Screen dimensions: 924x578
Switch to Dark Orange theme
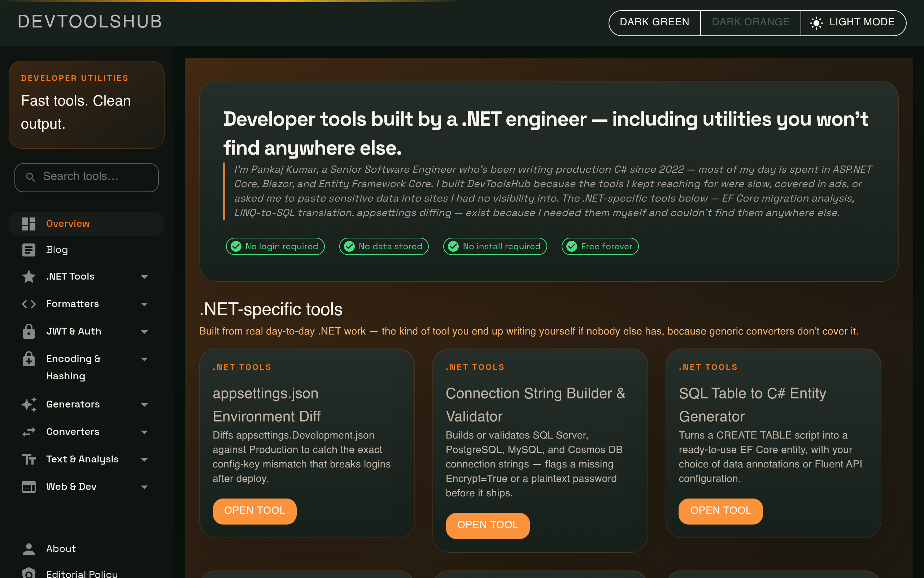pyautogui.click(x=750, y=22)
